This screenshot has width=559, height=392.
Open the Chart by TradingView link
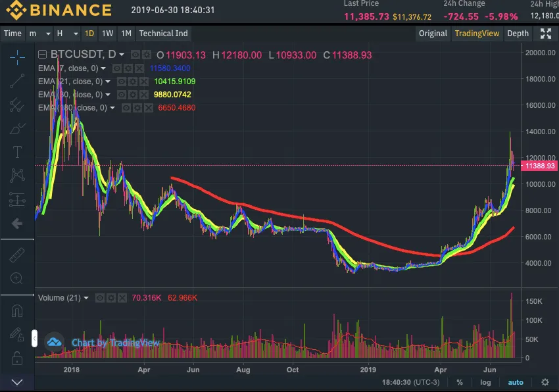[115, 343]
